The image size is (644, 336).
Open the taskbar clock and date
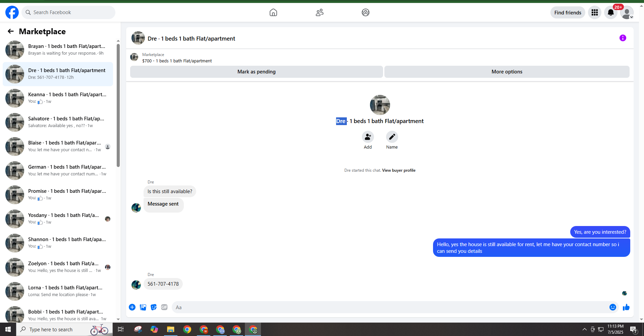(x=615, y=329)
